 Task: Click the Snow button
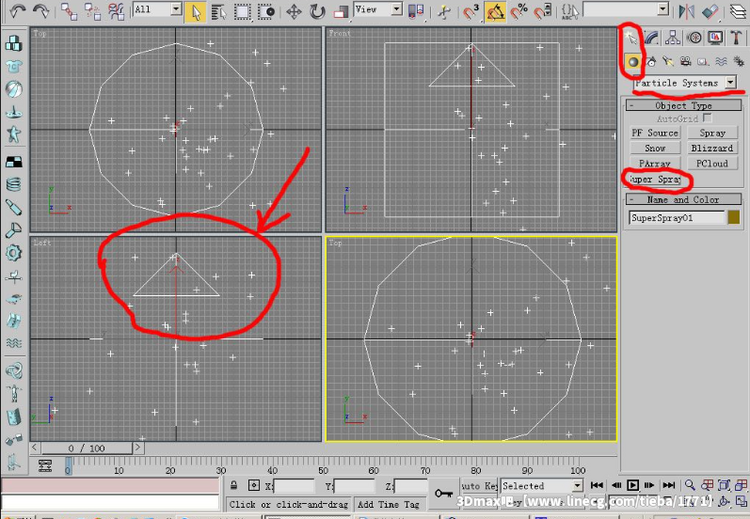click(655, 148)
